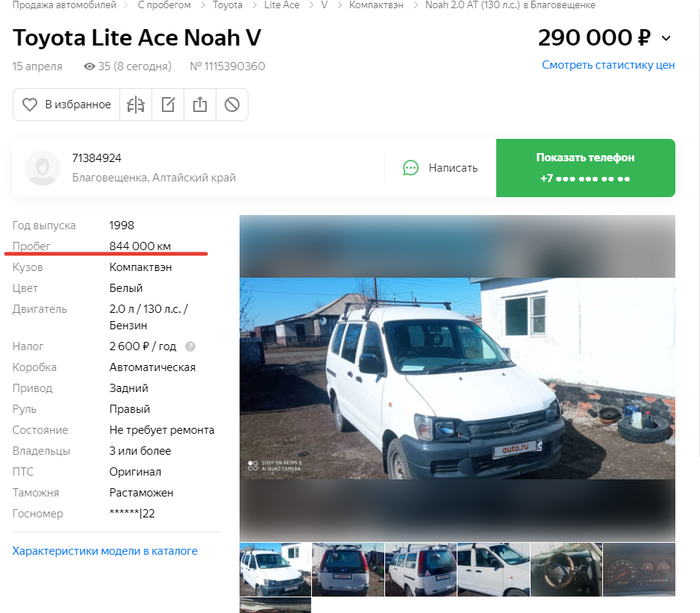Click green 'Показать телефон' button
700x613 pixels.
click(585, 168)
